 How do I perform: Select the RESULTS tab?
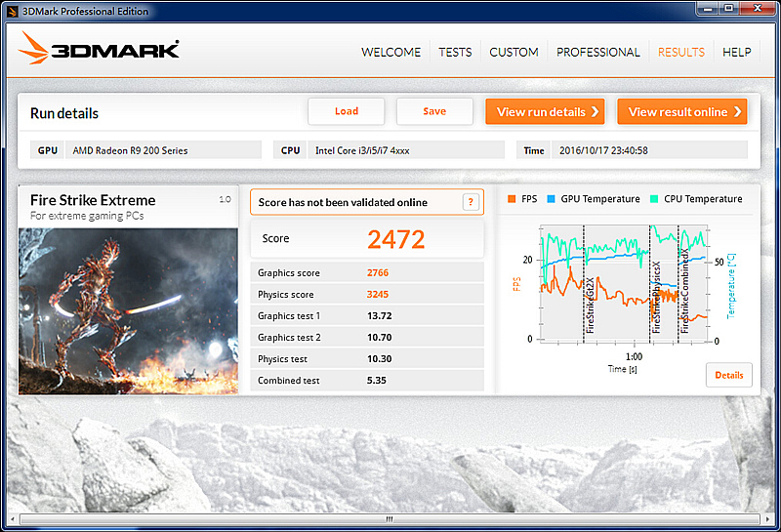pos(680,53)
